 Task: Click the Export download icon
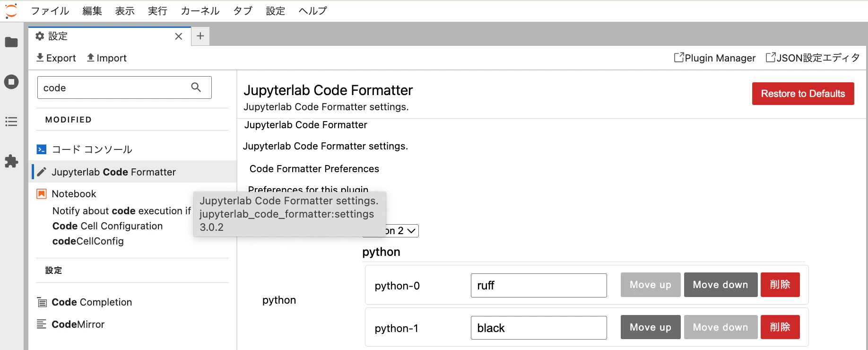coord(40,57)
